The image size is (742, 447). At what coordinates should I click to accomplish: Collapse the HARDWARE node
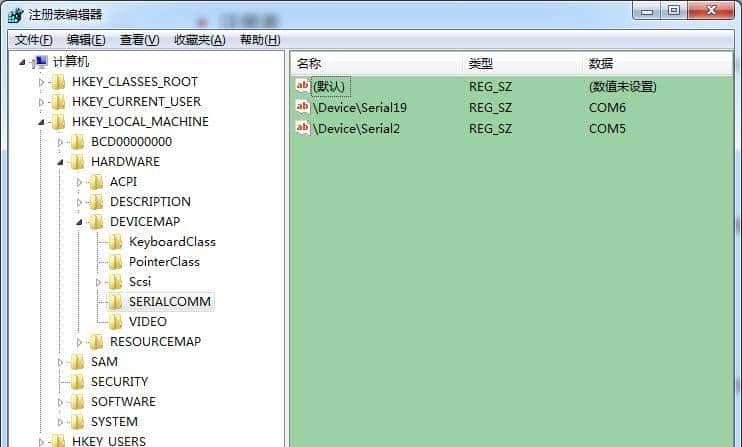(60, 162)
